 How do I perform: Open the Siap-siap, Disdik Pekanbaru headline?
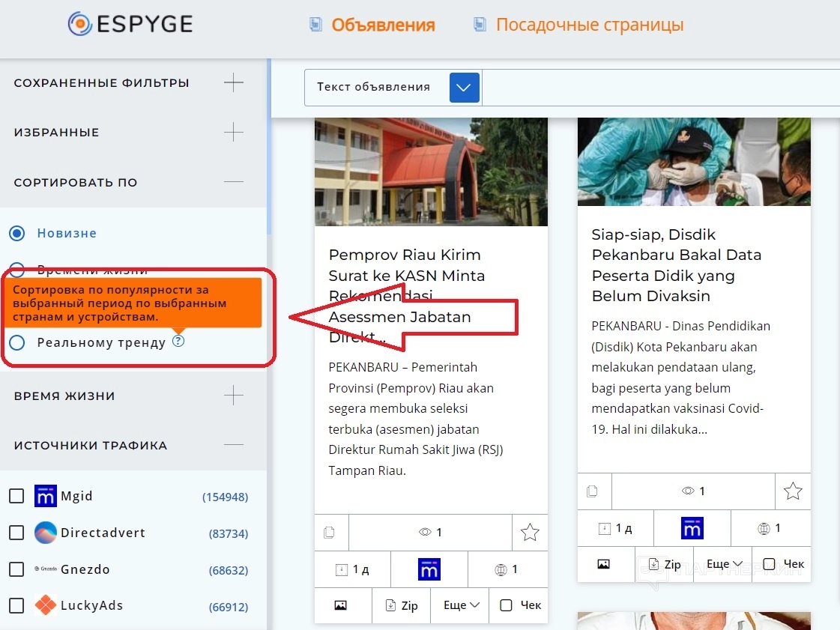click(x=677, y=265)
